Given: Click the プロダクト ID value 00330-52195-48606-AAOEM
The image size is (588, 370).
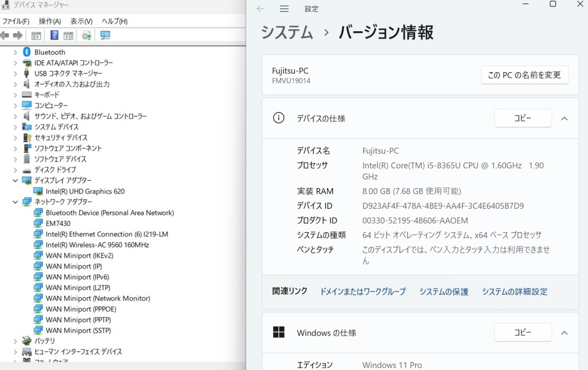Looking at the screenshot, I should pos(415,221).
